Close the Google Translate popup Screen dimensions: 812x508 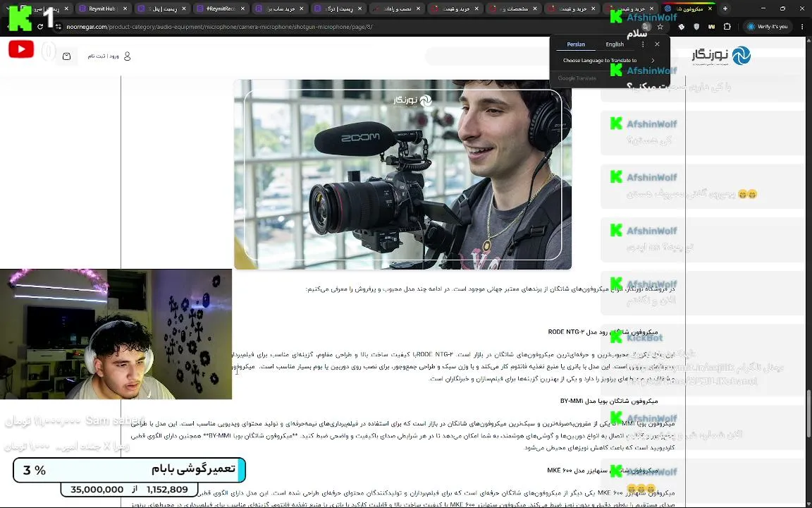pos(657,44)
